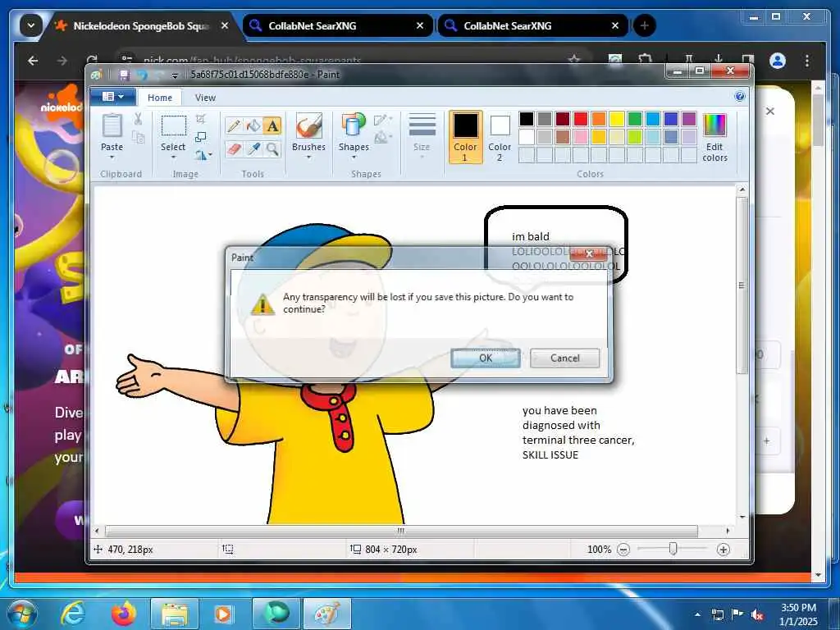Switch to the View ribbon tab
Image resolution: width=840 pixels, height=630 pixels.
[x=205, y=98]
